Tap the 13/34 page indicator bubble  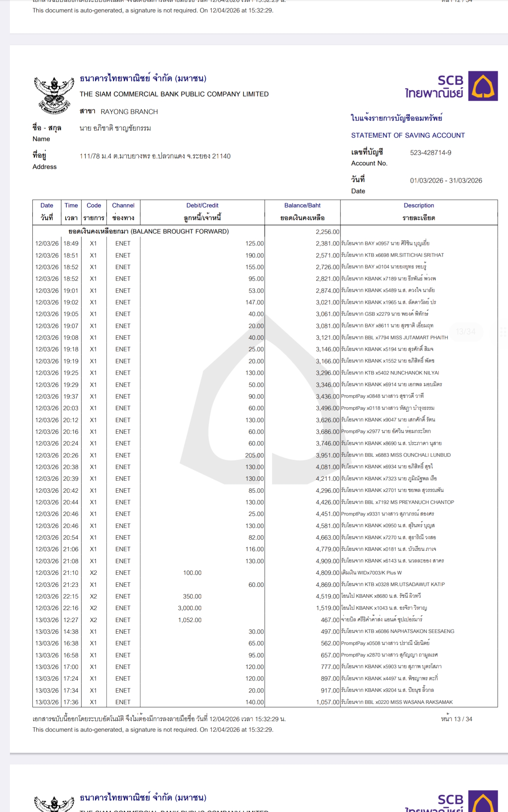465,332
